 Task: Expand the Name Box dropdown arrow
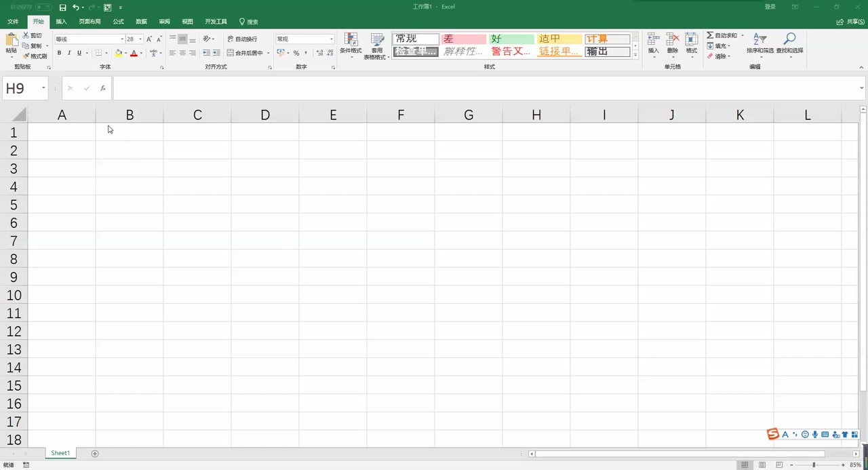(43, 88)
